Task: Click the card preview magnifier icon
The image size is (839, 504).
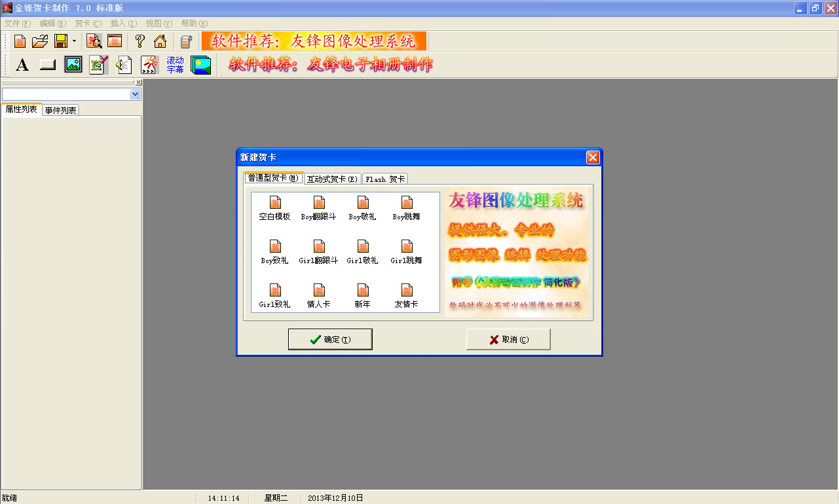Action: tap(94, 41)
